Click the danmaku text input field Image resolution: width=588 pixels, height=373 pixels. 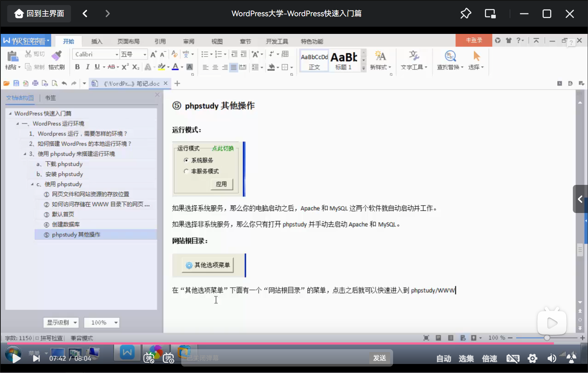pos(276,358)
